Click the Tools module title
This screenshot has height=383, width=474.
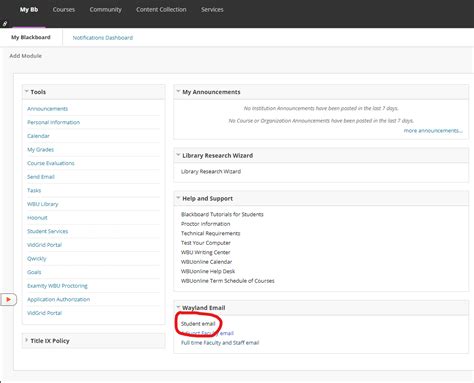(38, 92)
